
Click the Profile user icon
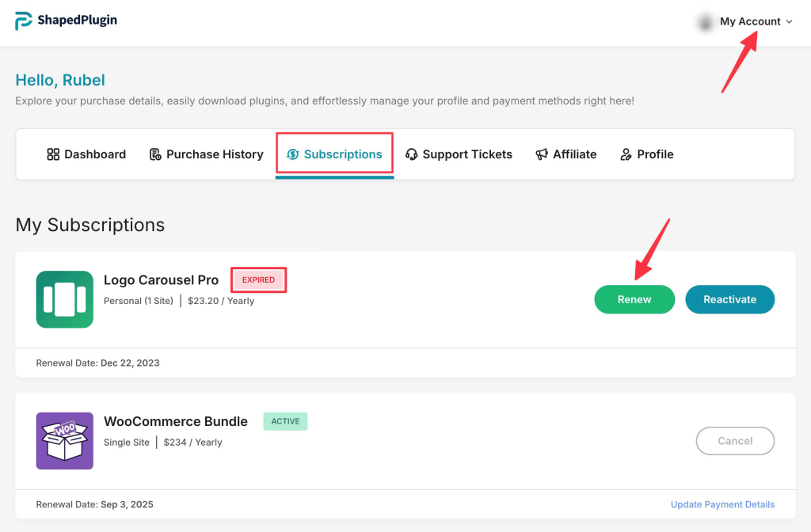pos(626,154)
